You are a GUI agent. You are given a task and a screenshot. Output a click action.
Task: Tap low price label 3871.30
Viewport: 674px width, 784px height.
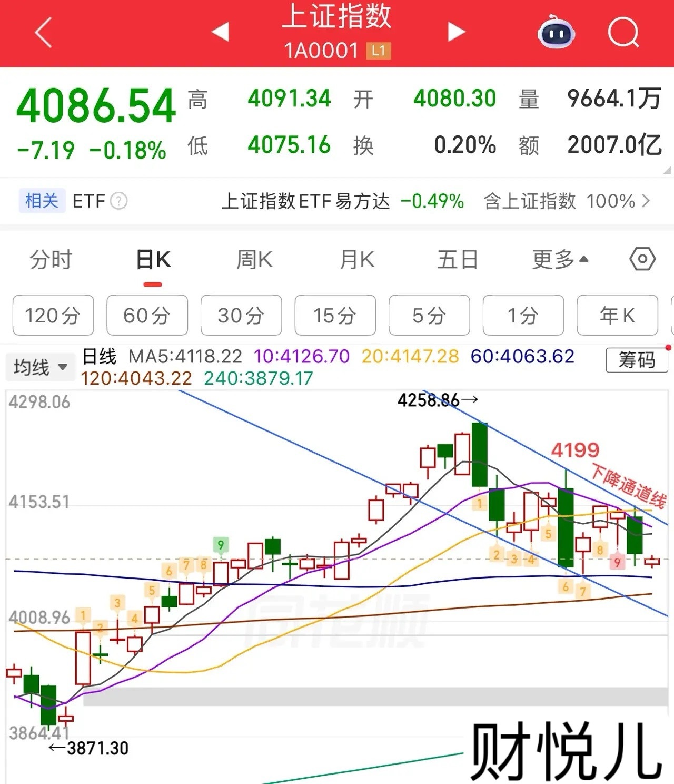(98, 748)
